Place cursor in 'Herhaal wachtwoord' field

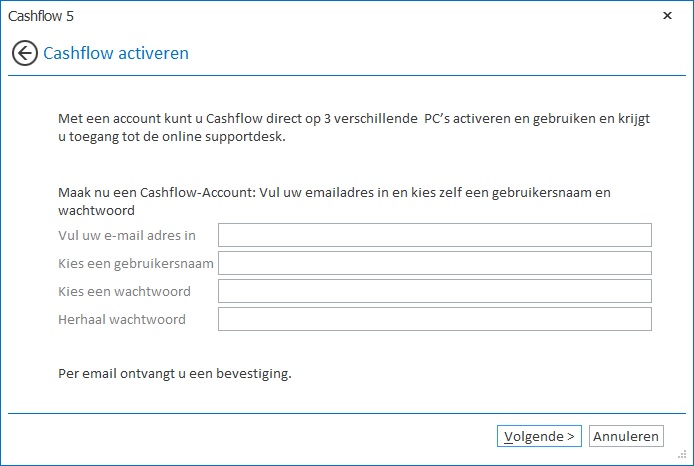pos(434,319)
